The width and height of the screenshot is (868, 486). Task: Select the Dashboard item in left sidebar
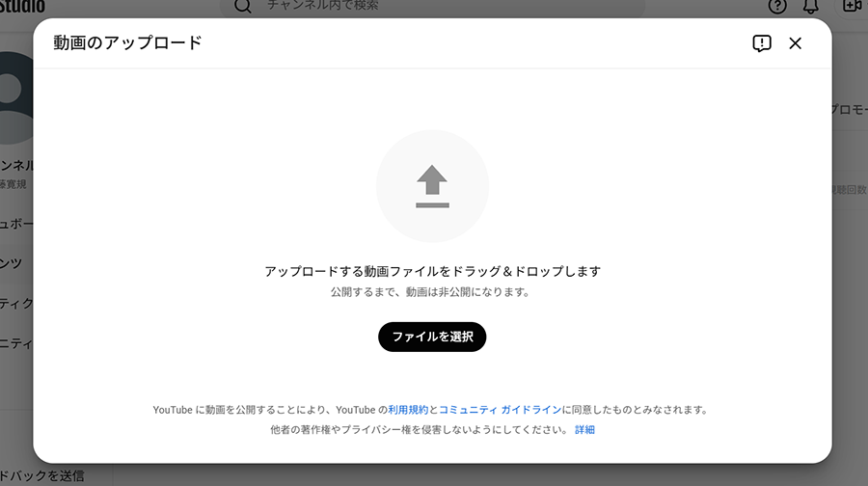point(16,224)
